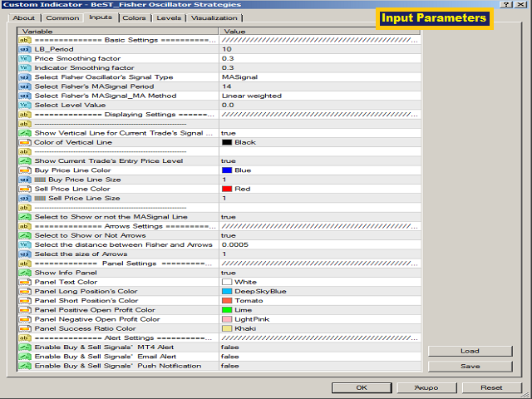Image resolution: width=532 pixels, height=399 pixels.
Task: Click the Khaki color swatch
Action: click(x=227, y=328)
